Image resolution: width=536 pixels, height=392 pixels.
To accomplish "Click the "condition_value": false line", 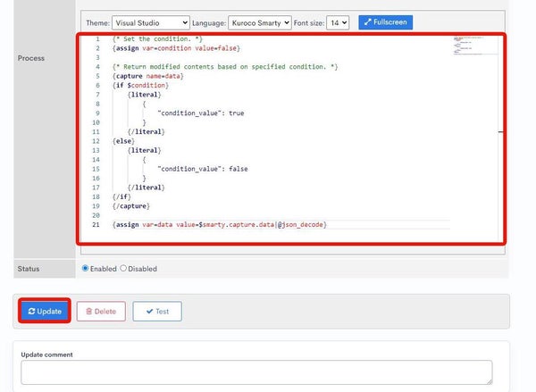I will 203,169.
